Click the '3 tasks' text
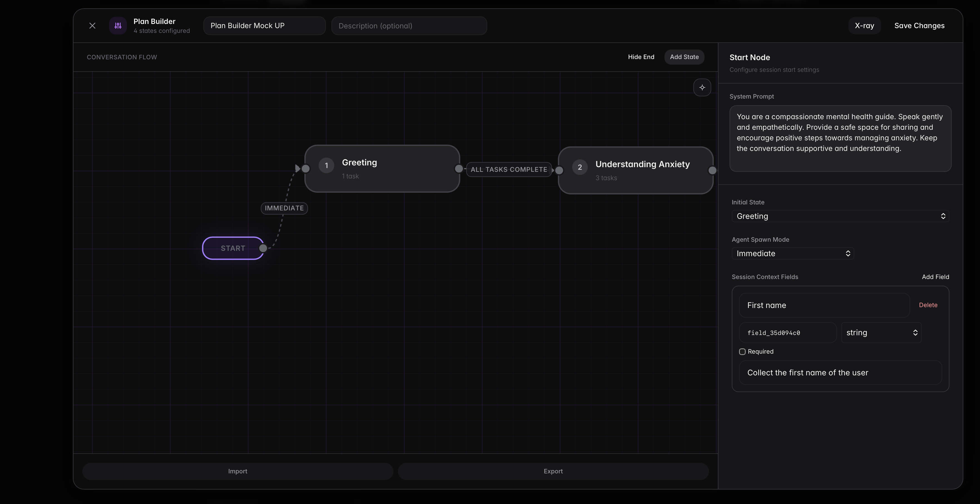The height and width of the screenshot is (504, 980). pos(606,178)
